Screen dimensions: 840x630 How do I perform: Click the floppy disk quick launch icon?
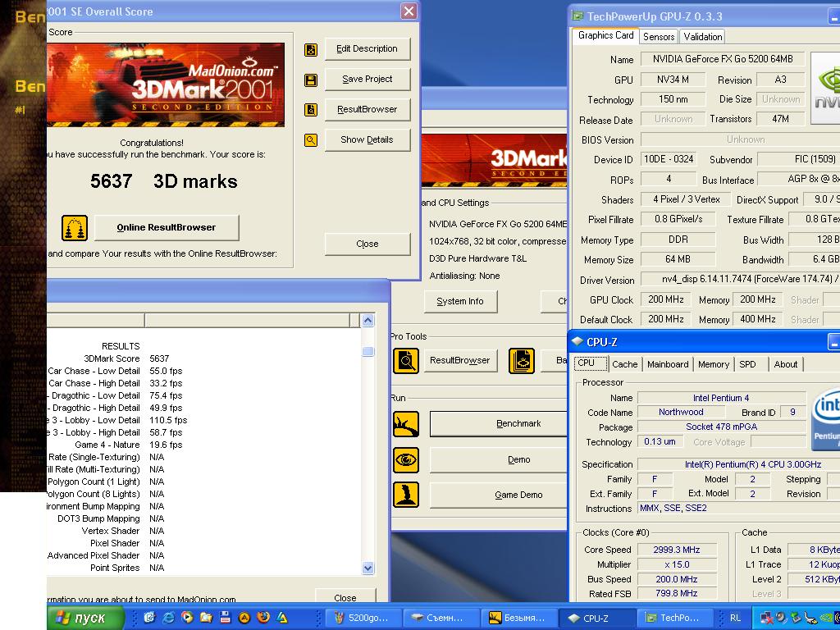[225, 618]
